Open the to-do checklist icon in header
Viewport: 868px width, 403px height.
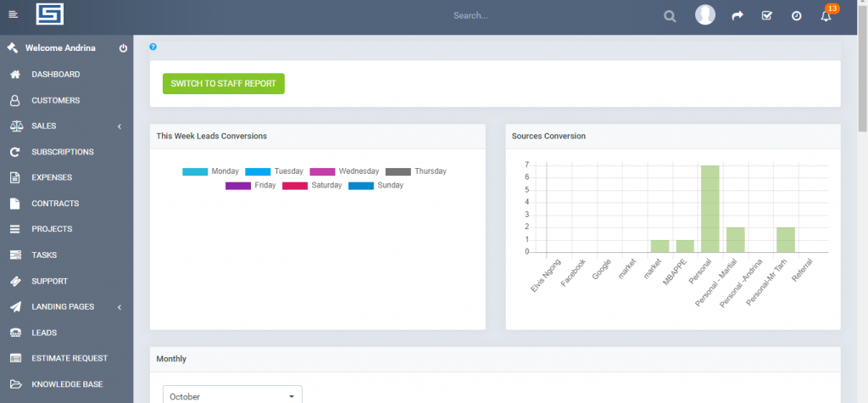point(766,16)
